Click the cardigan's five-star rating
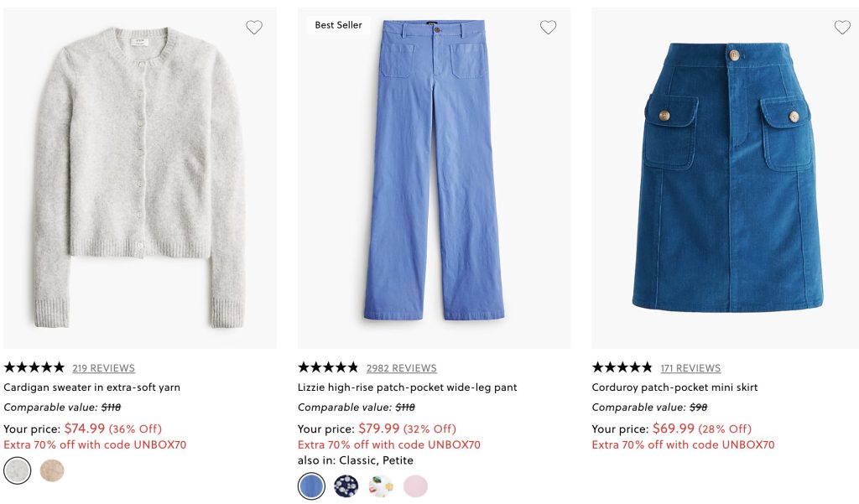 pos(34,367)
